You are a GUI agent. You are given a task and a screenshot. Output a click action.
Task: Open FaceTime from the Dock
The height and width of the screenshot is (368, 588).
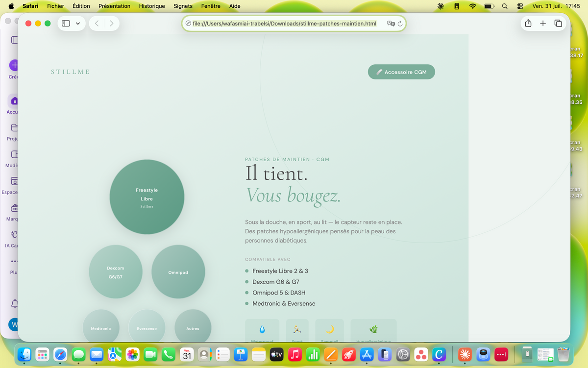[x=150, y=354]
